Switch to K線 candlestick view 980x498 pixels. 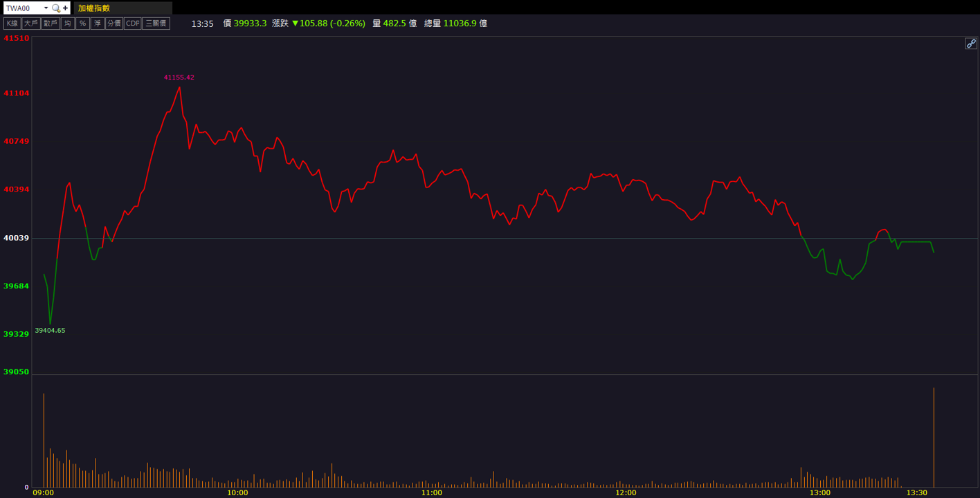click(12, 24)
